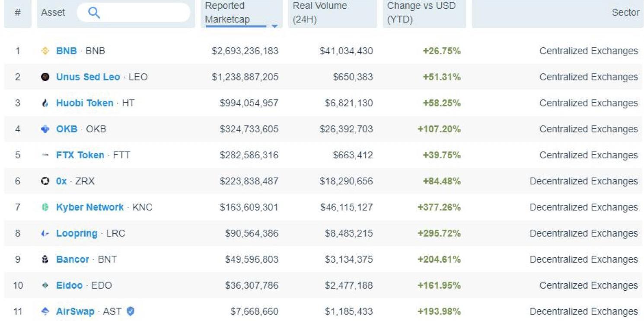Click the # rank column header
The image size is (644, 321).
tap(18, 13)
